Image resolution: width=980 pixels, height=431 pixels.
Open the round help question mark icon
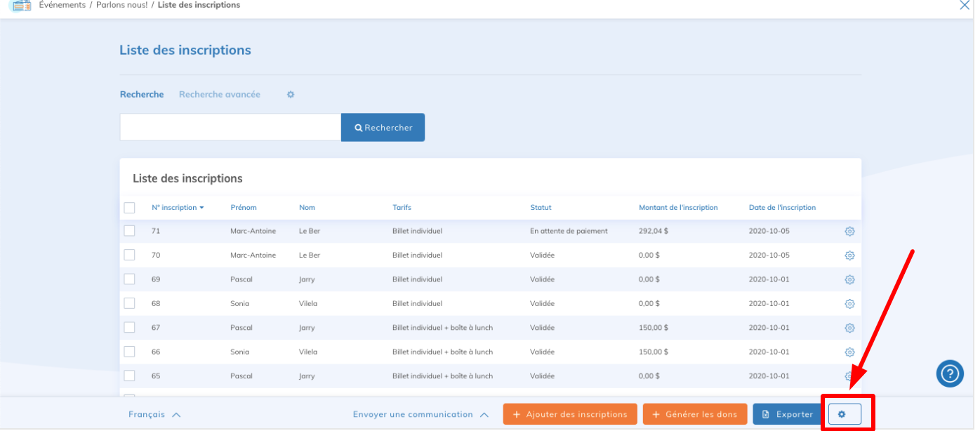tap(950, 373)
